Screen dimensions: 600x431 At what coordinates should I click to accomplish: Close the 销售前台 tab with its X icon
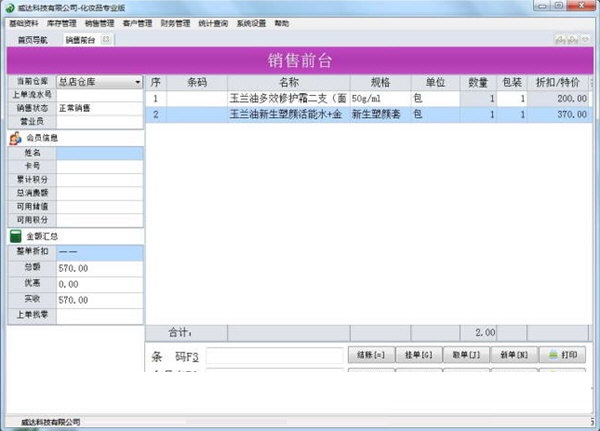[x=106, y=39]
